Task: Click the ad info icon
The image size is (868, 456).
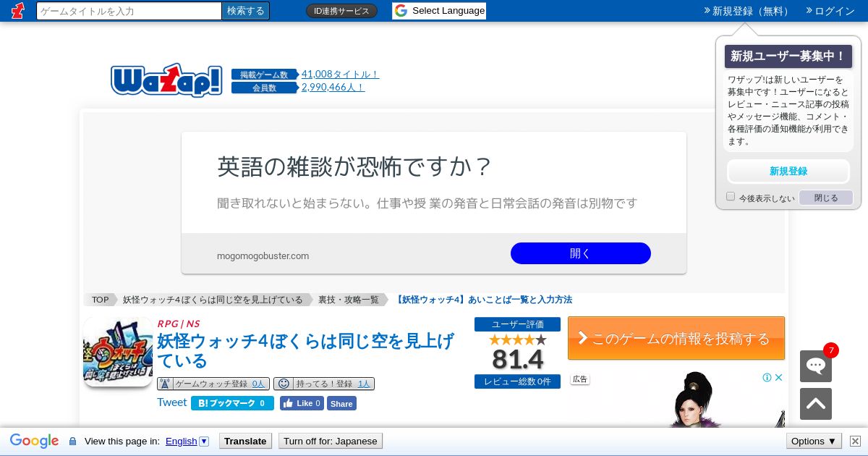Action: 767,377
